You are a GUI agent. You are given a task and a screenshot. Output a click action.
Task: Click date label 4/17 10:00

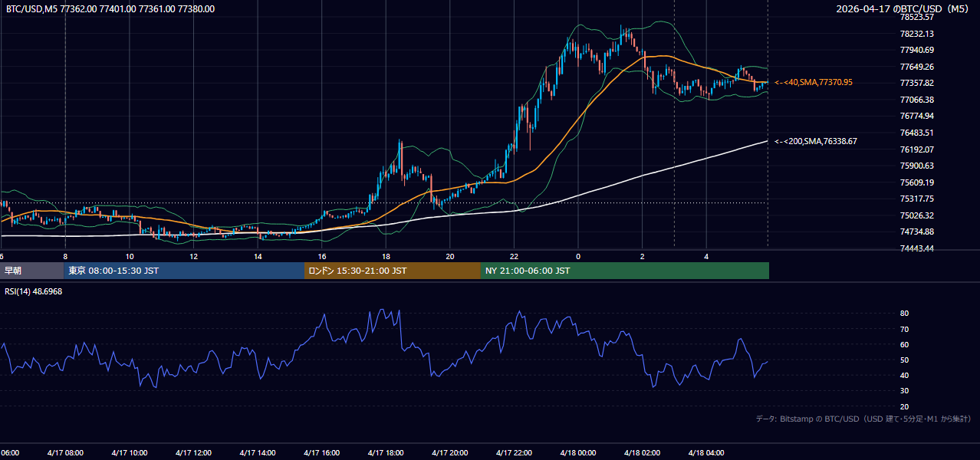[x=129, y=452]
